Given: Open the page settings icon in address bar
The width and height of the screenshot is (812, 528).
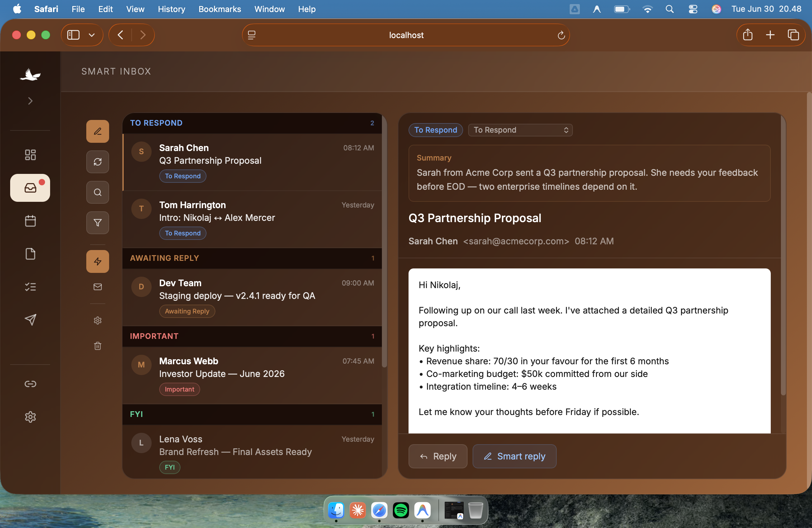Looking at the screenshot, I should tap(252, 35).
